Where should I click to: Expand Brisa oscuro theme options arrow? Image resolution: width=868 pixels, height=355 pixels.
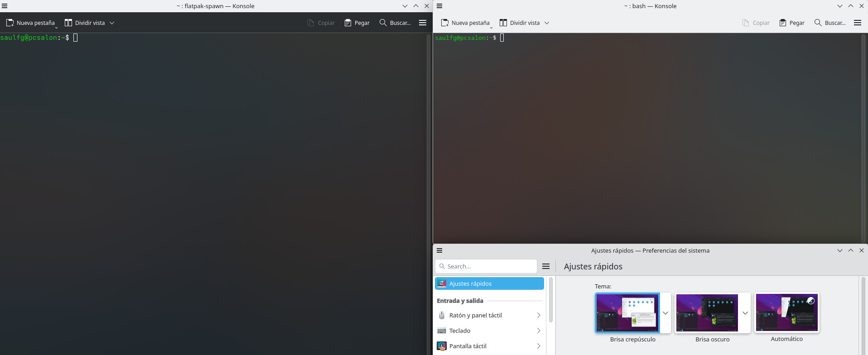745,313
